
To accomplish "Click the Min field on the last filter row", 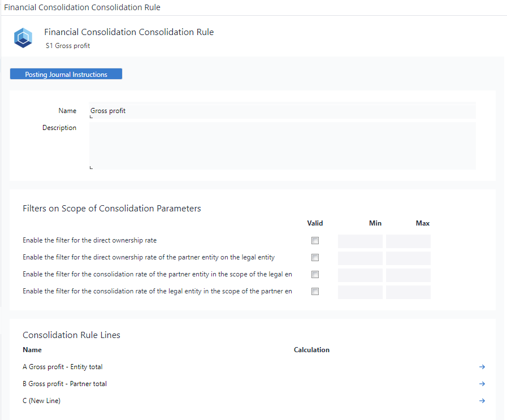I will click(x=360, y=291).
